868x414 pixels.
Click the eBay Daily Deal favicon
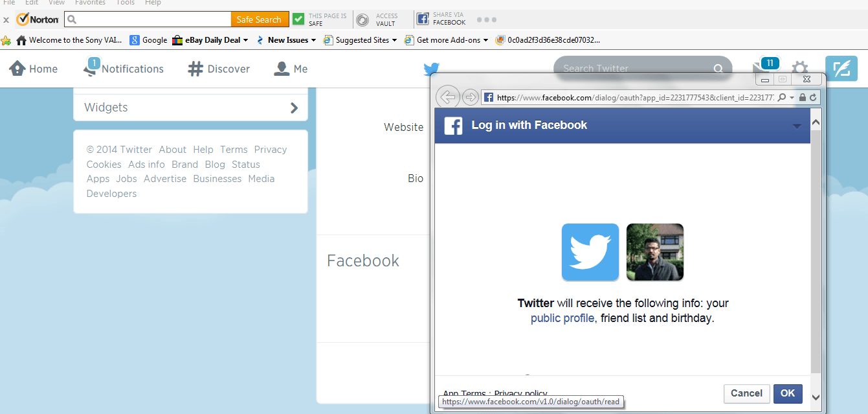177,40
